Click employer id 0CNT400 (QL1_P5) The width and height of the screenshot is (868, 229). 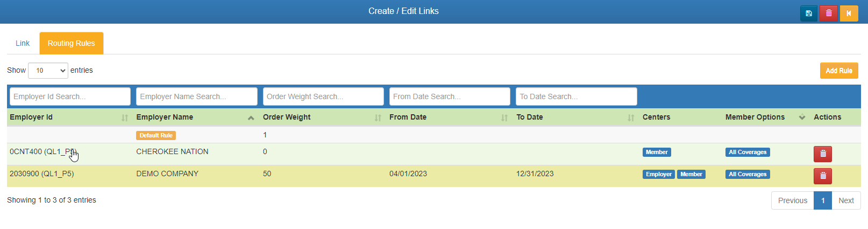coord(43,152)
